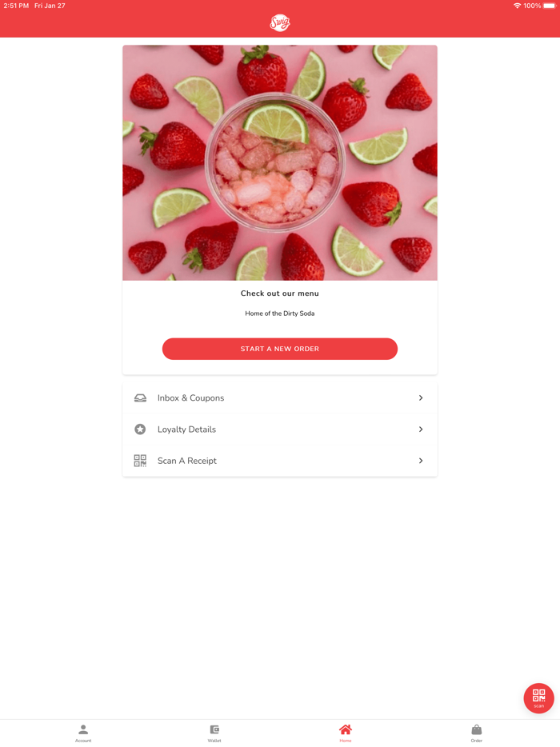Tap the Wallet icon in bottom bar
The height and width of the screenshot is (747, 560).
click(214, 729)
